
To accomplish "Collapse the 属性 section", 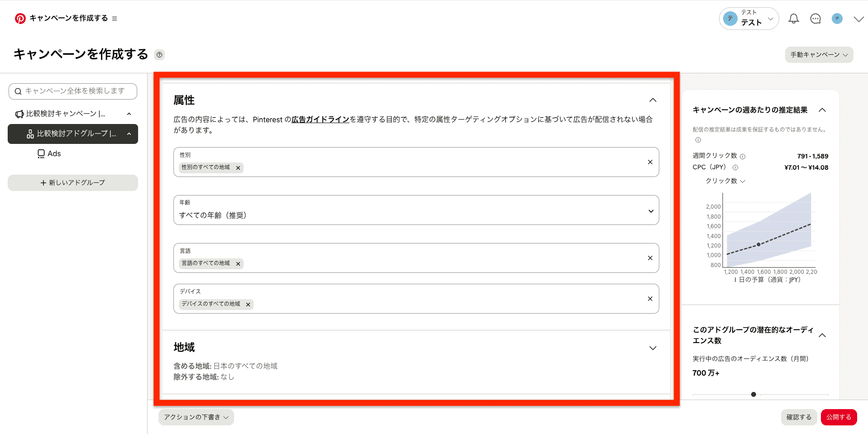I will pyautogui.click(x=653, y=100).
